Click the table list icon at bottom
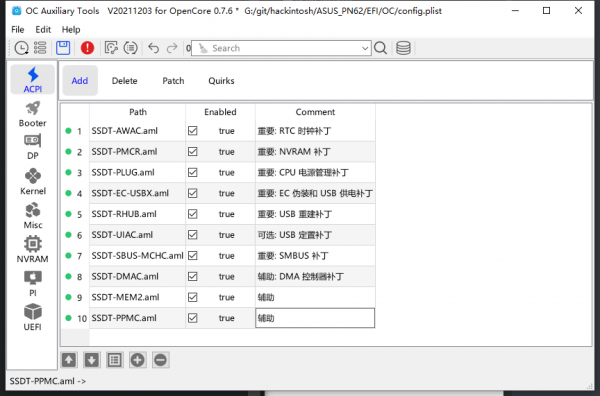The image size is (600, 396). [115, 360]
